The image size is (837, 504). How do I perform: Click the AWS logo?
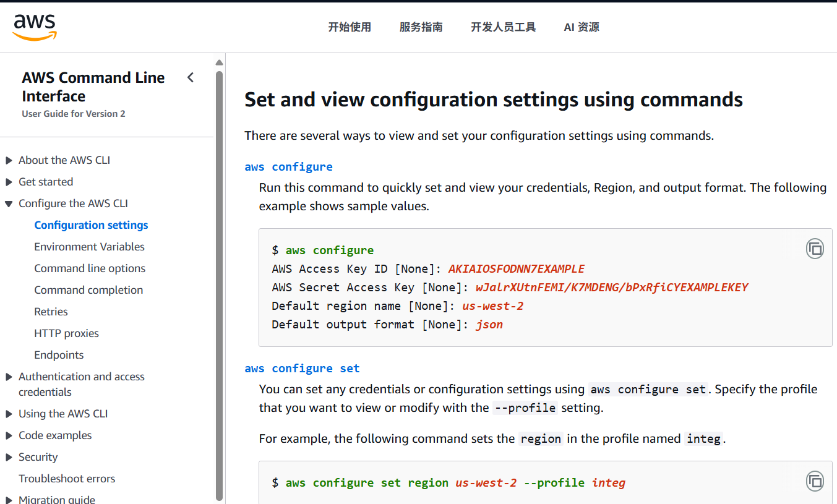[35, 27]
